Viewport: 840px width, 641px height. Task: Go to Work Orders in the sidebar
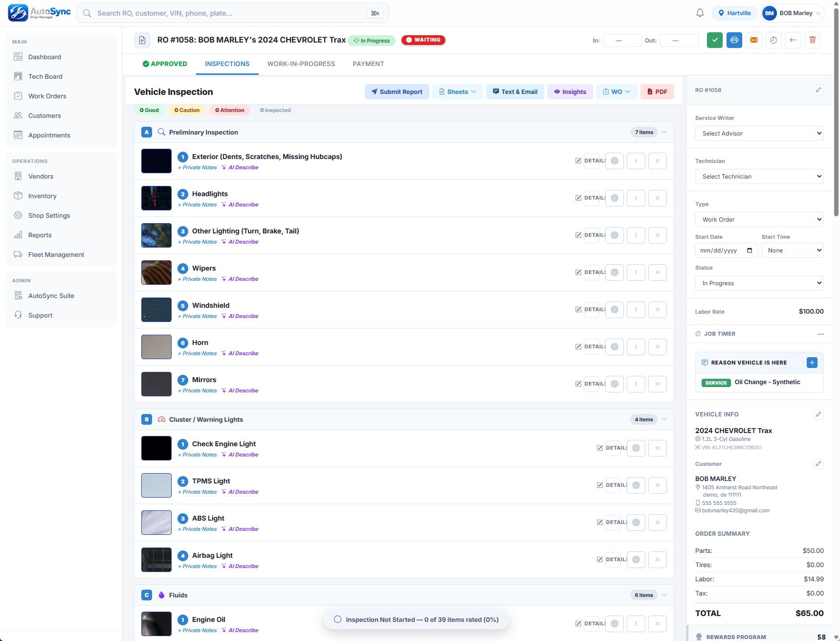pos(61,96)
